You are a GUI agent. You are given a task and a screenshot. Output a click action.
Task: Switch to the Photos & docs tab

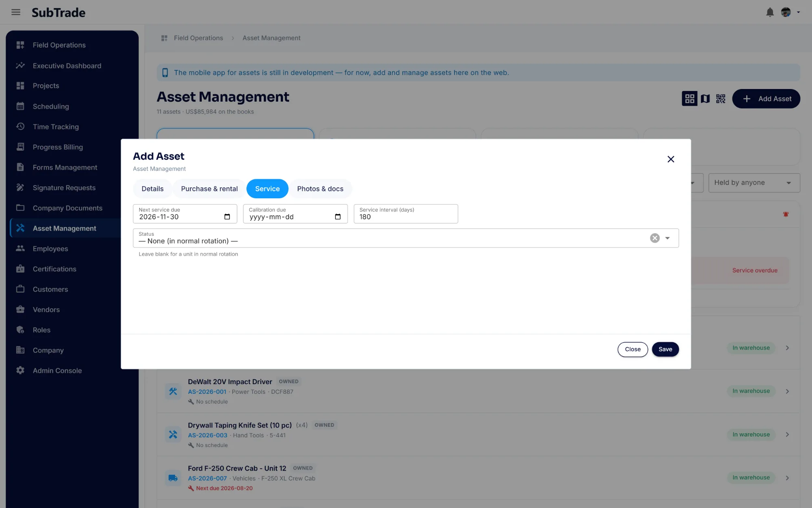320,189
